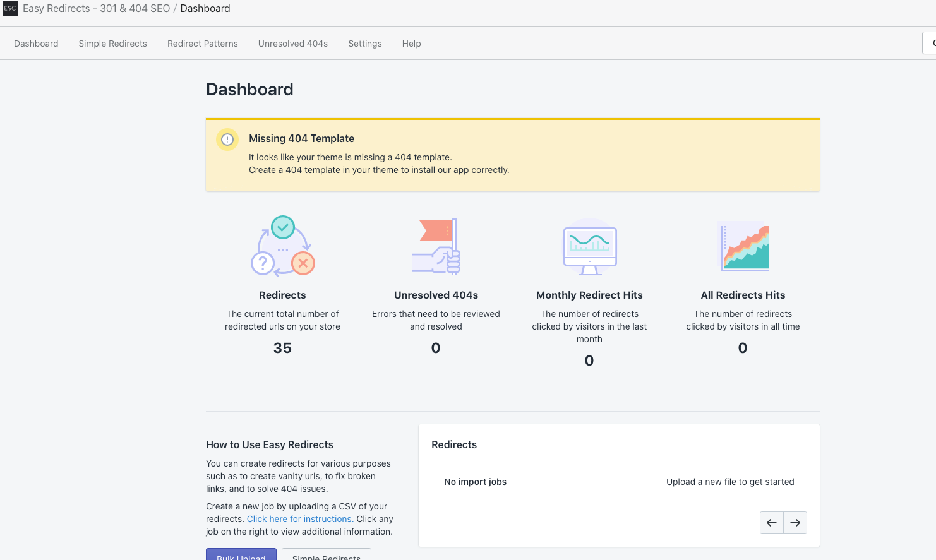Click 'clicked by visitors in the last' description
Image resolution: width=936 pixels, height=560 pixels.
tap(589, 326)
